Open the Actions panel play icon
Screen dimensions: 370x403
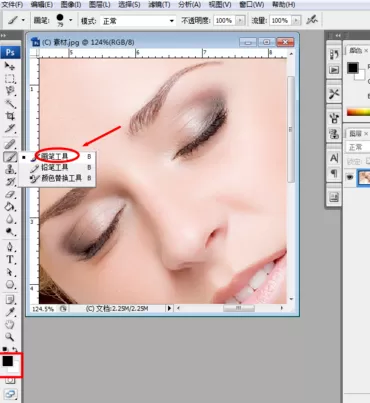click(x=334, y=70)
